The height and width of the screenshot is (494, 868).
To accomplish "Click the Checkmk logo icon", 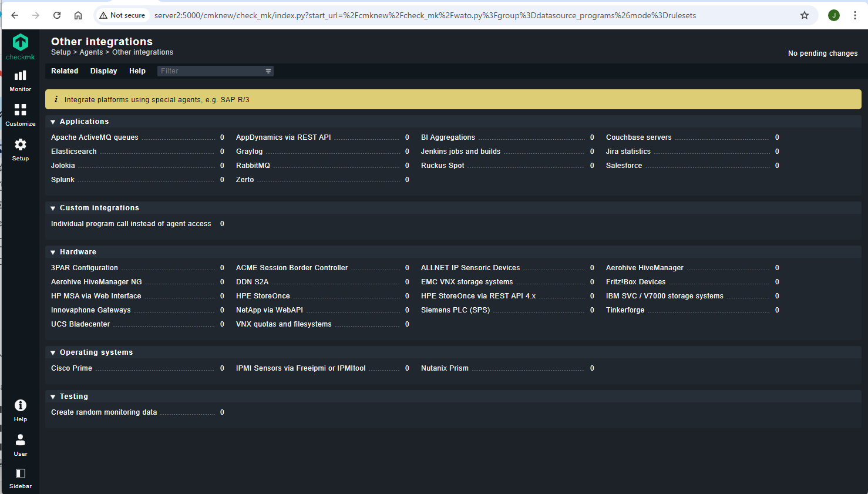I will (21, 42).
